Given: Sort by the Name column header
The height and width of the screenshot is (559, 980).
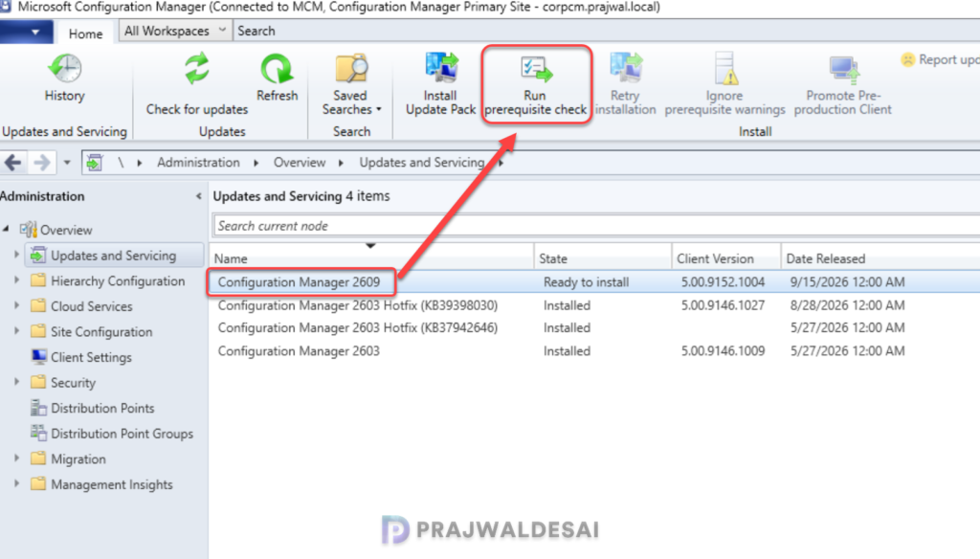Looking at the screenshot, I should coord(371,258).
